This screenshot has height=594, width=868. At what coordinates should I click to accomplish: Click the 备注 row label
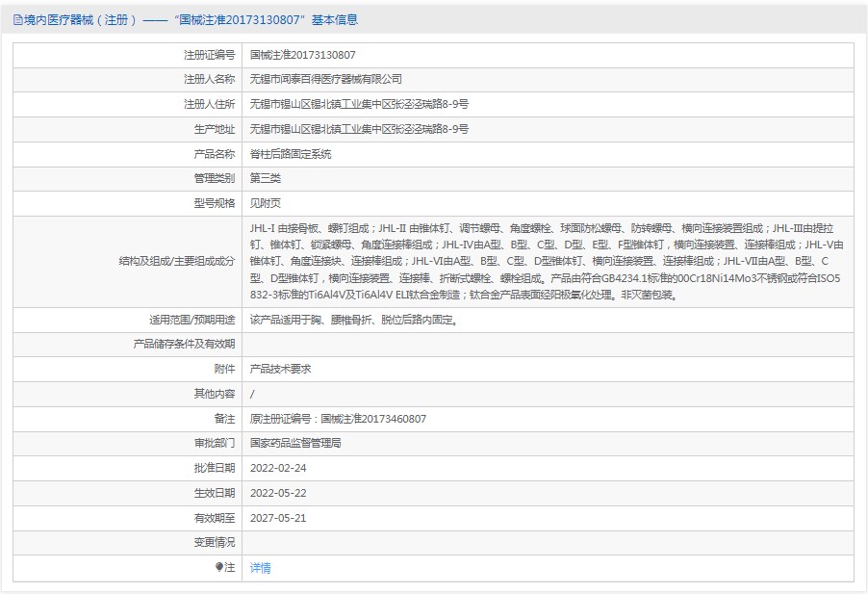225,419
